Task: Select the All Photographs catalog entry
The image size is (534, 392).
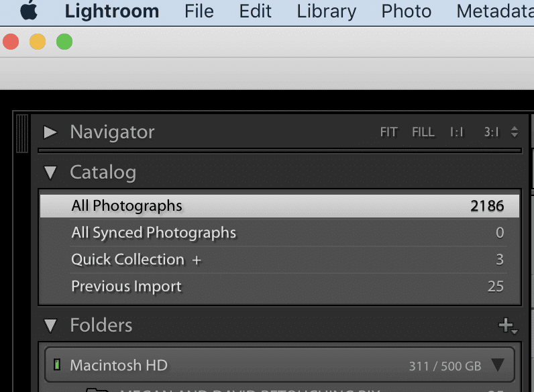Action: tap(279, 206)
